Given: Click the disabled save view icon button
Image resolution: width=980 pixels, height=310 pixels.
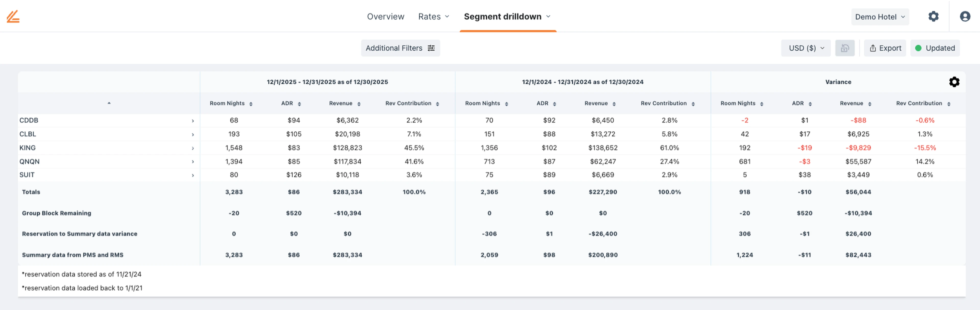Looking at the screenshot, I should click(x=844, y=48).
